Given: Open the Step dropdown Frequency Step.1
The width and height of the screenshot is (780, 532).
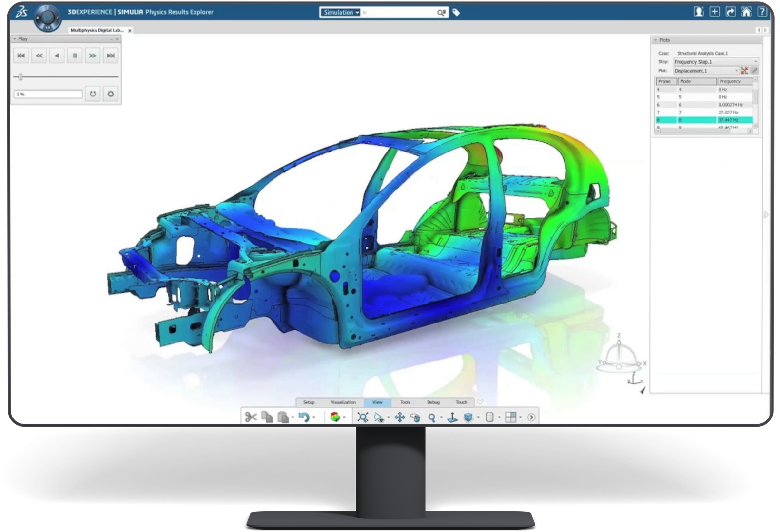Looking at the screenshot, I should coord(715,62).
